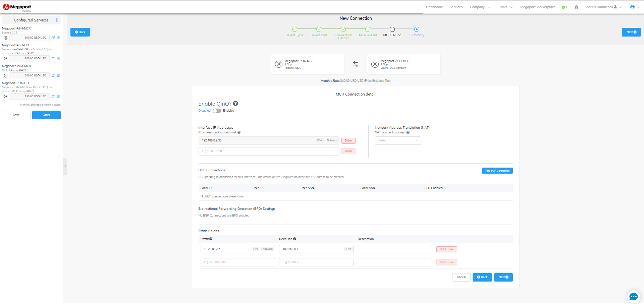Edit the Megaport-ASH-FC1 service
644x304 pixels.
(x=53, y=59)
